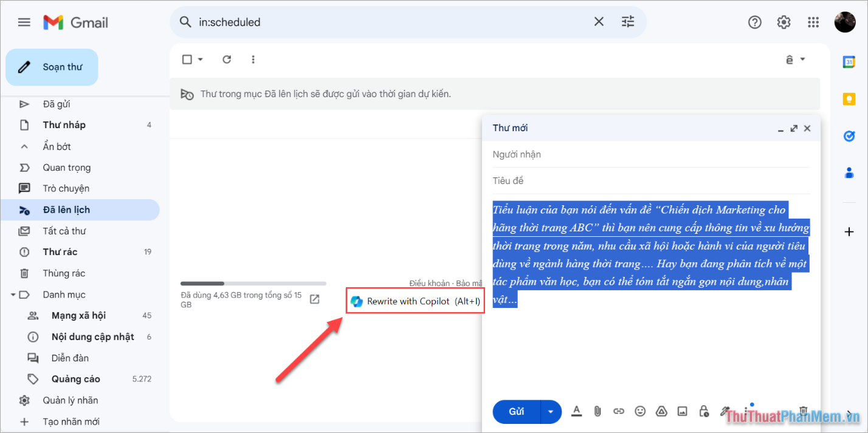Open Contacts side panel
Viewport: 868px width, 433px height.
tap(849, 173)
